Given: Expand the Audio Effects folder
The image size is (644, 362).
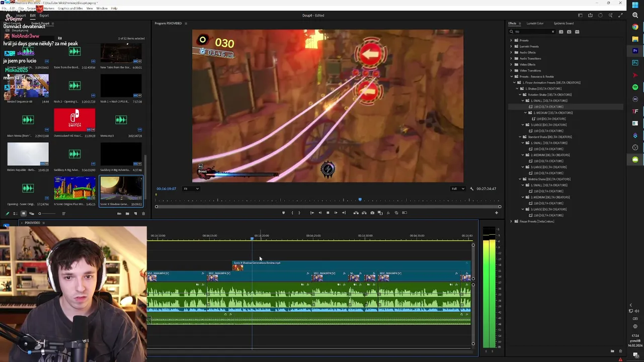Looking at the screenshot, I should click(x=511, y=52).
